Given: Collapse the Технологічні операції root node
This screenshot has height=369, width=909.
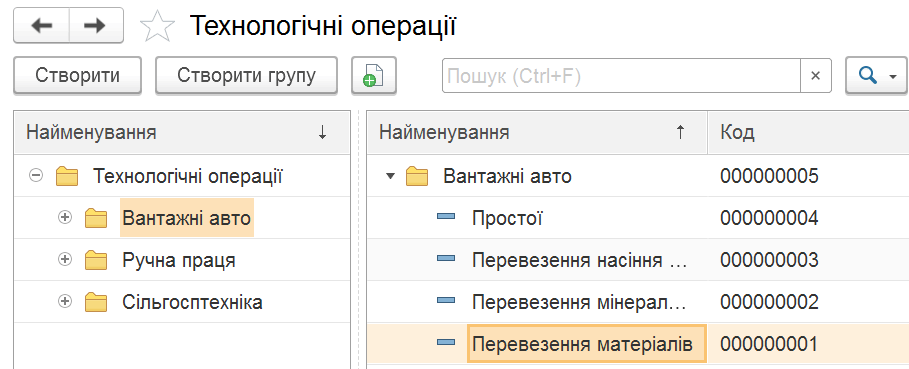Looking at the screenshot, I should 36,176.
